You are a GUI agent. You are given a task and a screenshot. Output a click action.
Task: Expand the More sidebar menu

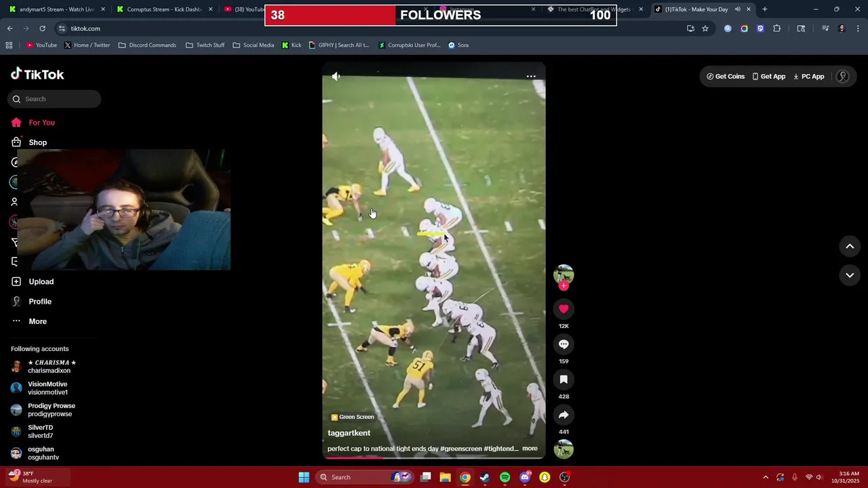pyautogui.click(x=29, y=321)
